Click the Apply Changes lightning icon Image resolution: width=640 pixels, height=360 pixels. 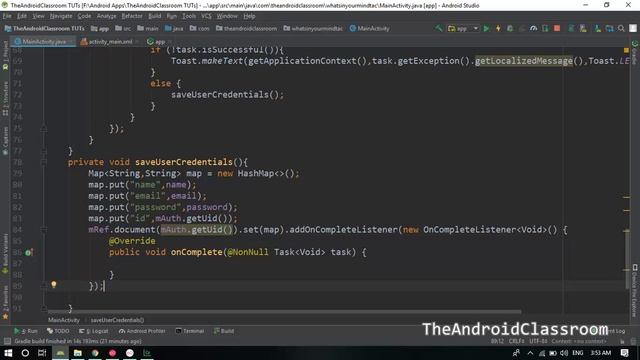click(x=498, y=29)
